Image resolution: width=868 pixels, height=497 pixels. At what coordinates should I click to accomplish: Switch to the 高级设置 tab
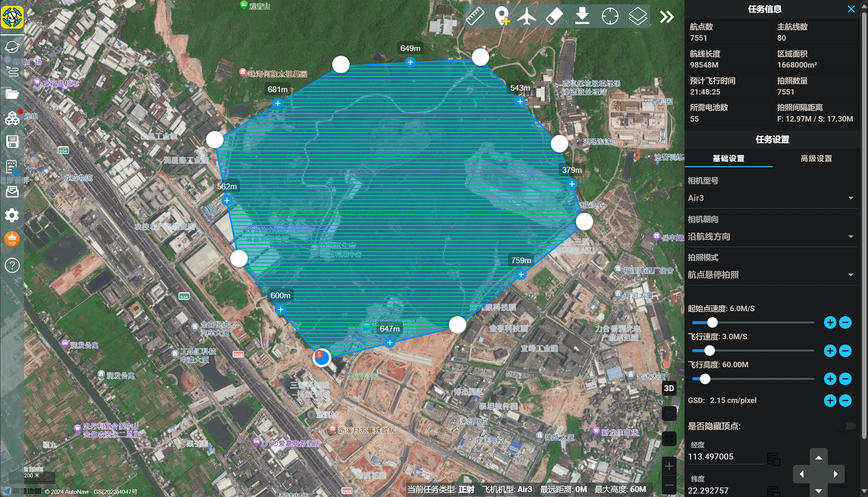point(816,158)
